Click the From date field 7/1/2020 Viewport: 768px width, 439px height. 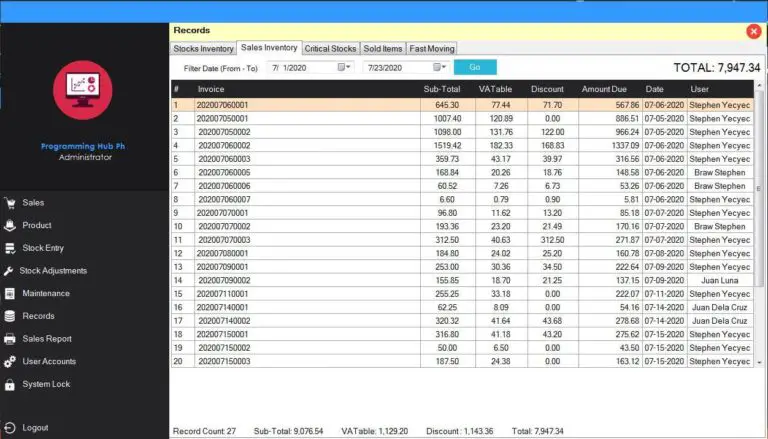click(310, 67)
